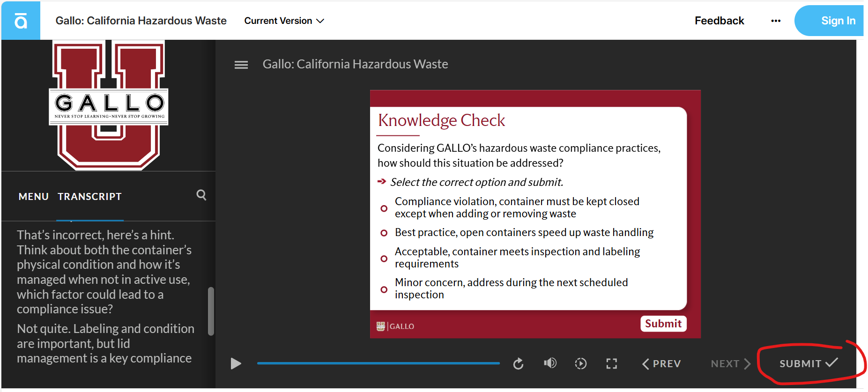Screen dimensions: 868x392
Task: Open the three-dots more options menu
Action: 776,21
